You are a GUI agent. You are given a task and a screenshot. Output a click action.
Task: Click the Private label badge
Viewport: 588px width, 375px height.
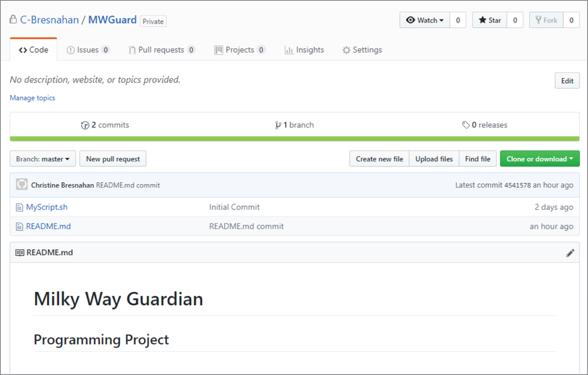[153, 21]
